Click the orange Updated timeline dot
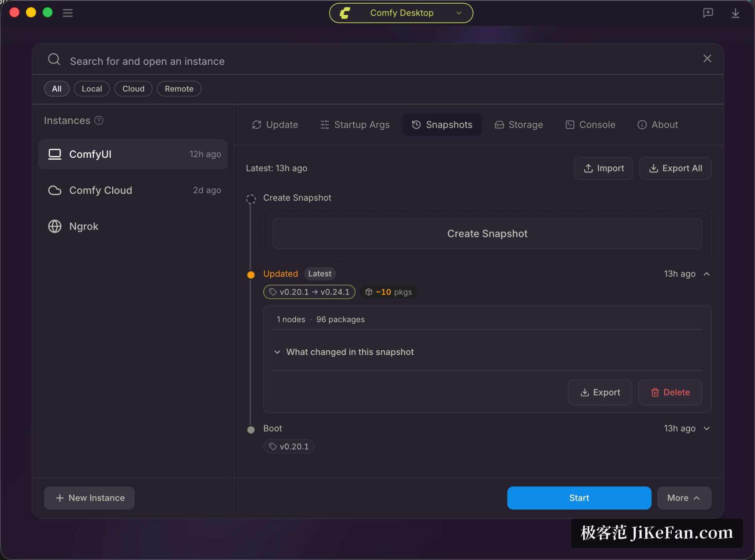Screen dimensions: 755x560 (251, 275)
